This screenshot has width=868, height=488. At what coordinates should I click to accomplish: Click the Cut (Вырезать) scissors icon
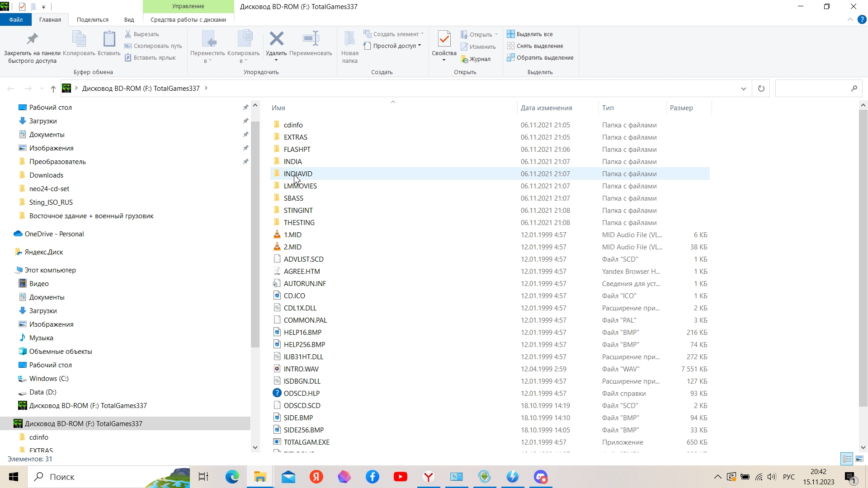pyautogui.click(x=128, y=34)
